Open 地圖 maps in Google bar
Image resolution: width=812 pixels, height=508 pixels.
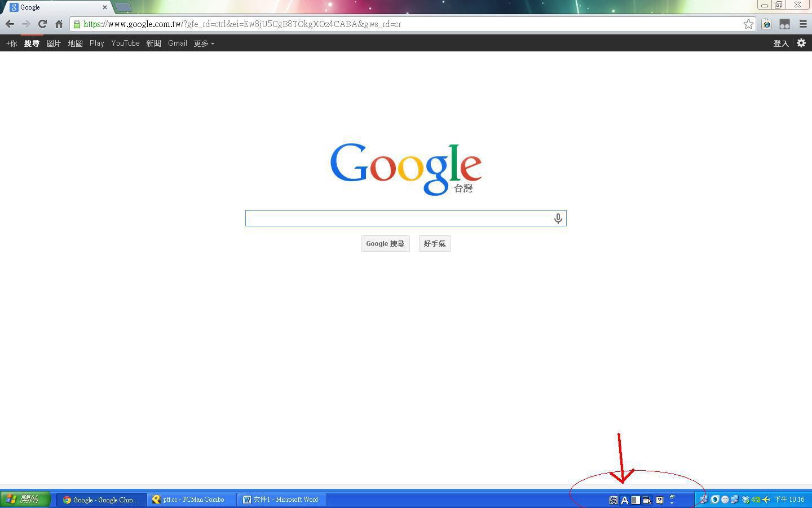(75, 43)
